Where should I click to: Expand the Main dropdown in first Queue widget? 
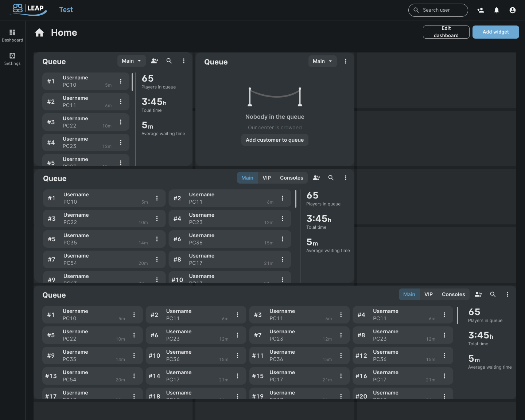[x=131, y=61]
